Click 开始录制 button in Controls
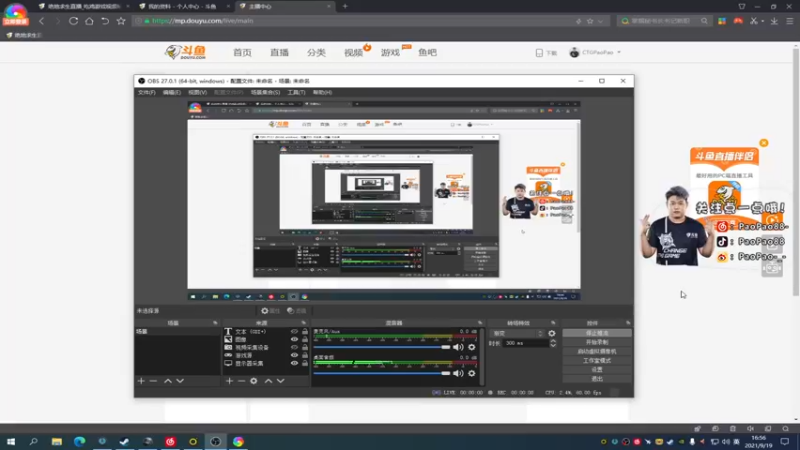The image size is (800, 450). [x=597, y=342]
